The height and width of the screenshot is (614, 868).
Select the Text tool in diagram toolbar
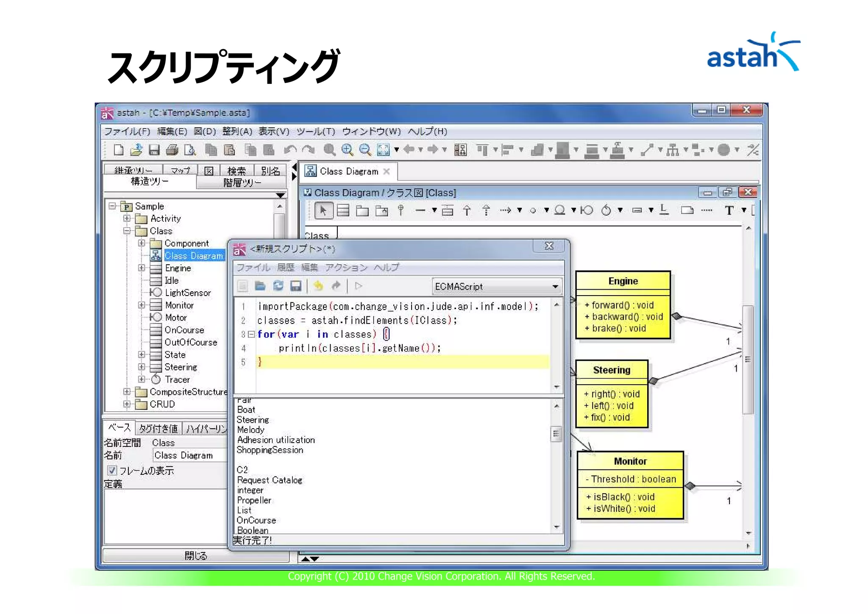coord(729,210)
